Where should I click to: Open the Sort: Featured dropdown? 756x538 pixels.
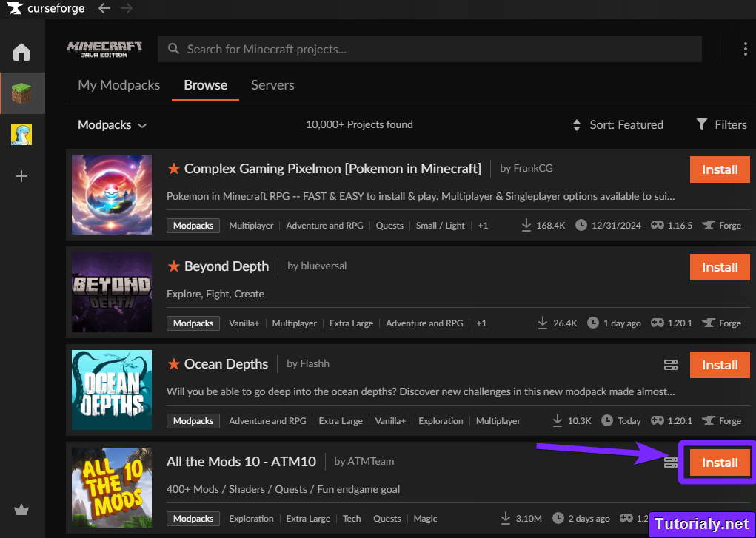pyautogui.click(x=618, y=125)
